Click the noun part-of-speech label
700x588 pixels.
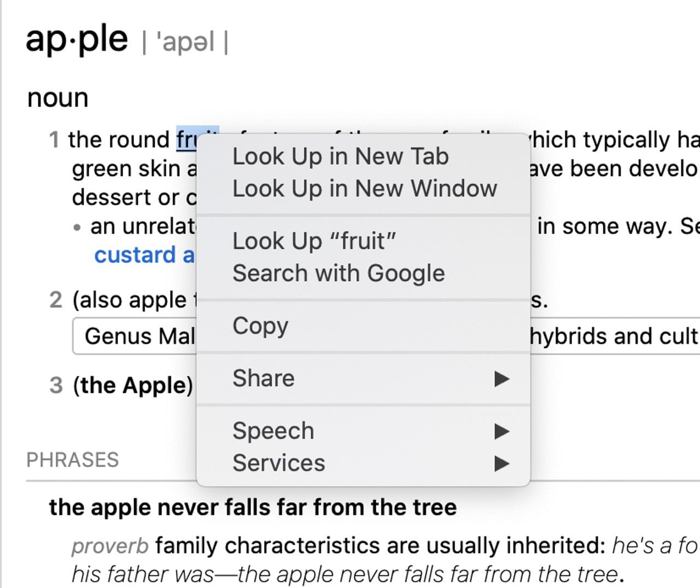coord(57,98)
